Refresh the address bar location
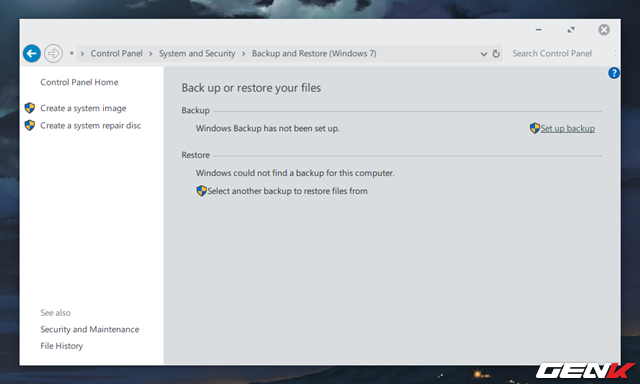The image size is (640, 384). coord(496,54)
